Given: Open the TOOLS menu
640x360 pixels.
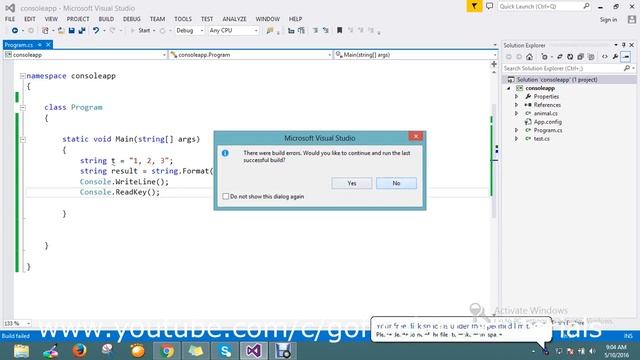Looking at the screenshot, I should [x=182, y=19].
